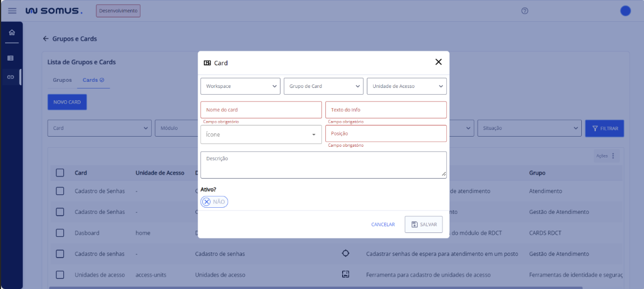The image size is (644, 289).
Task: Open the list icon in sidebar
Action: coord(11,58)
